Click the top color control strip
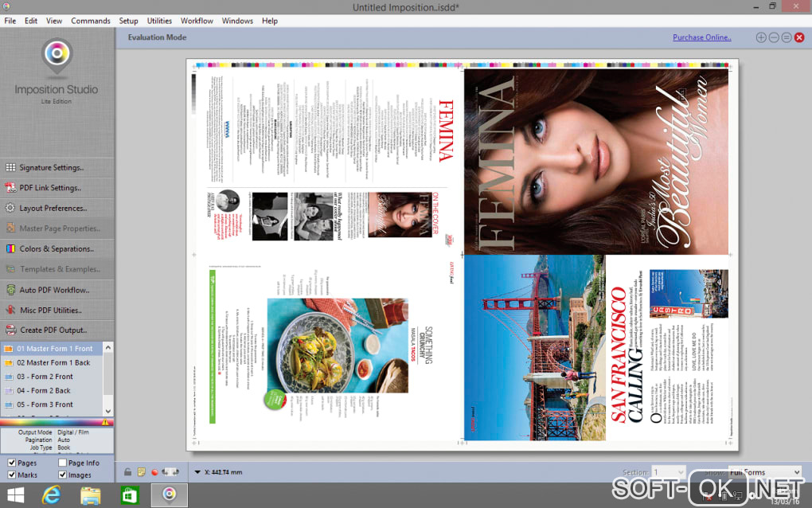This screenshot has height=508, width=812. [462, 65]
